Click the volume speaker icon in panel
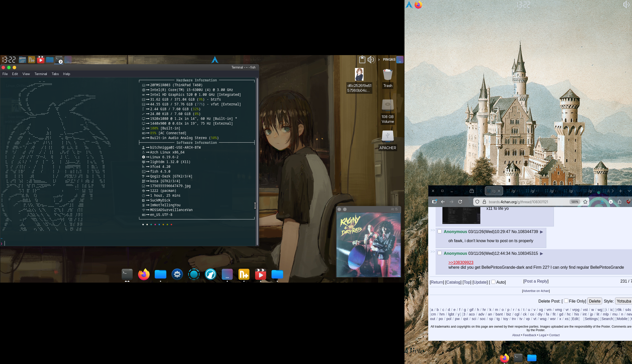This screenshot has height=364, width=632. (371, 60)
